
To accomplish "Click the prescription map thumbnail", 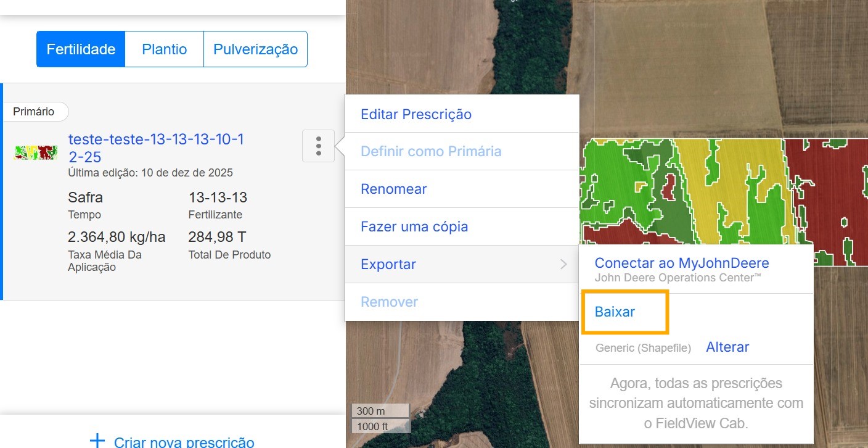I will (x=36, y=152).
